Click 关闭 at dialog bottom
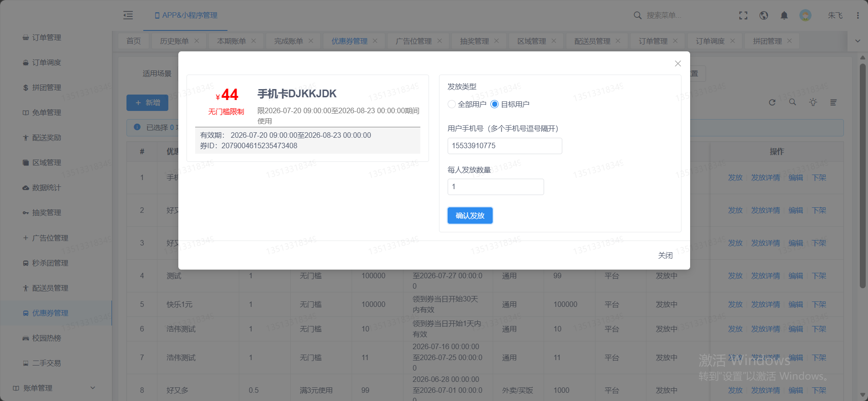868x401 pixels. pos(665,256)
